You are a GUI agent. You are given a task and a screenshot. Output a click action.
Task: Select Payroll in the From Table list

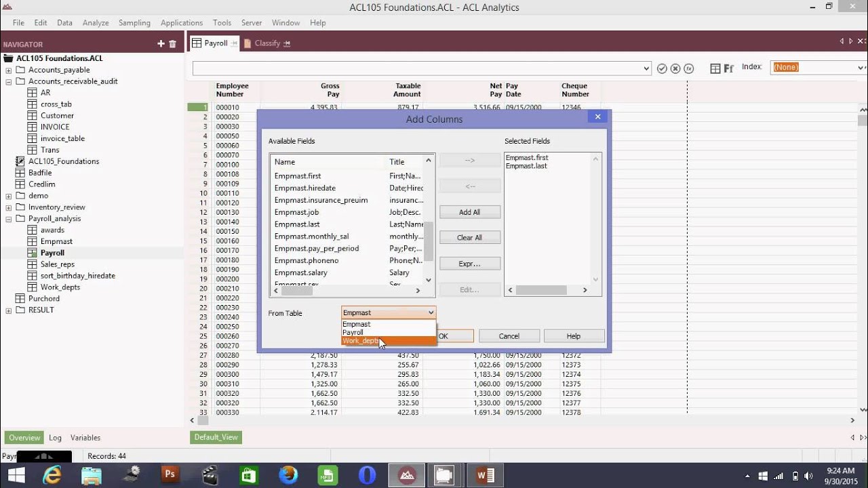pos(389,332)
